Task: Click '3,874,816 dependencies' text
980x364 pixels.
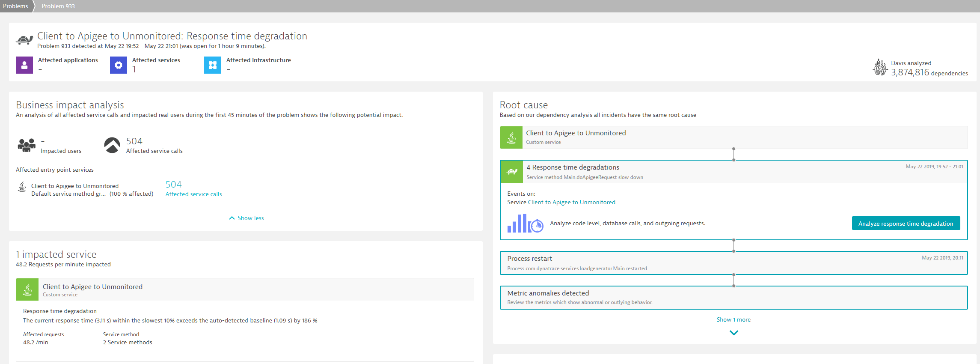Action: [930, 72]
